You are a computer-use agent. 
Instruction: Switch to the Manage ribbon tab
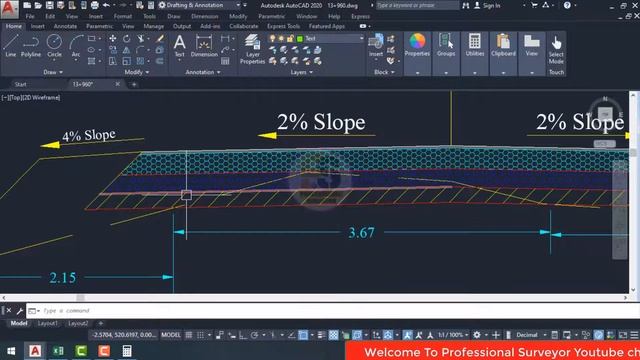154,26
